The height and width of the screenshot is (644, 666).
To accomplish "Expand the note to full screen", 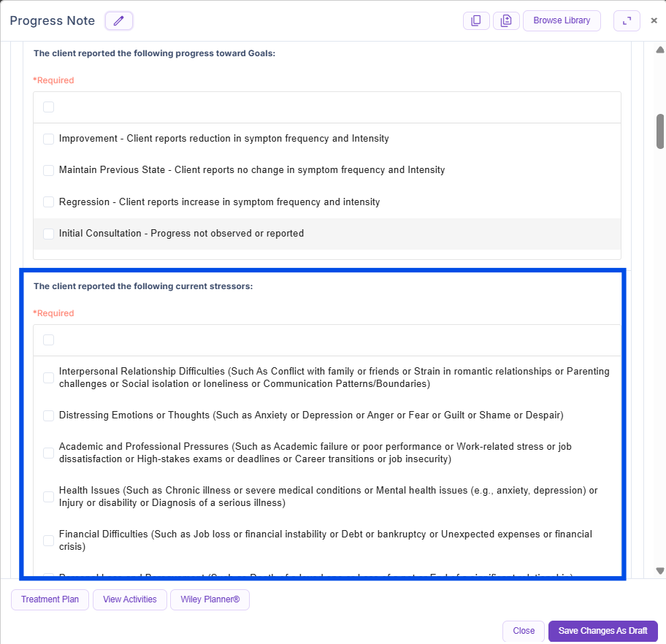I will tap(627, 20).
